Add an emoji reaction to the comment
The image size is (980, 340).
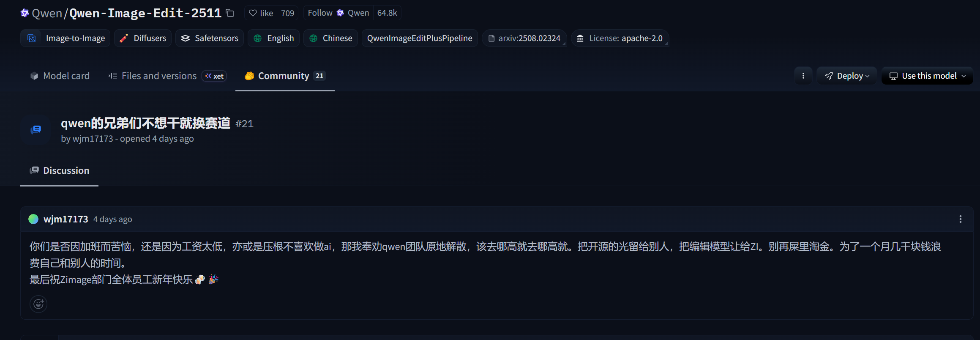[38, 304]
